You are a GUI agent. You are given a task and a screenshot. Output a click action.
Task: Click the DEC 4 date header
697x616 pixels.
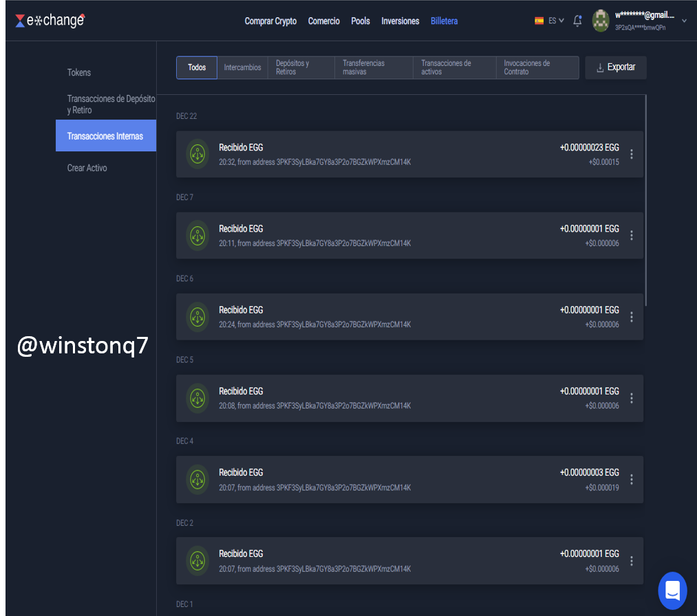pos(184,441)
